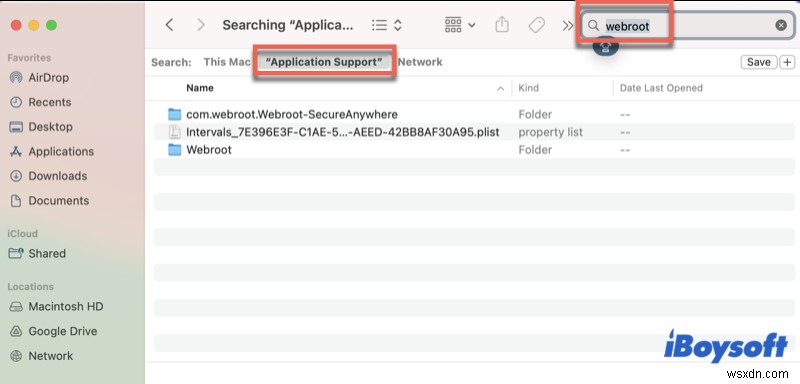Click inside the webroot search field
This screenshot has height=384, width=800.
coord(688,25)
